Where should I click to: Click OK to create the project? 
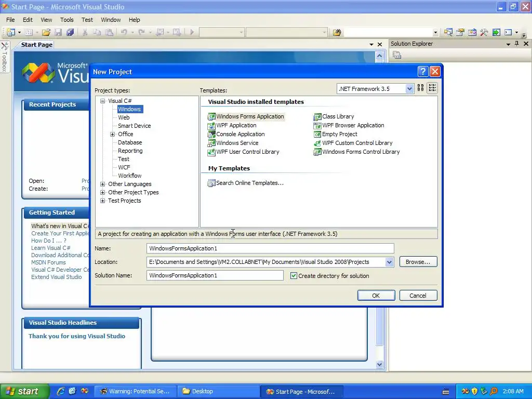(376, 296)
